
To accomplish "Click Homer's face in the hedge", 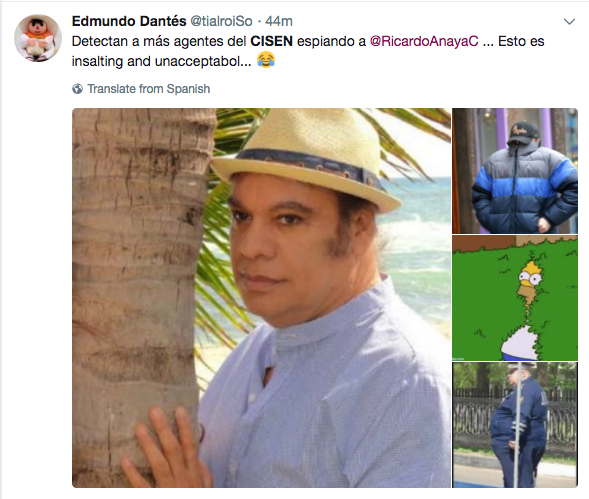I will point(530,281).
